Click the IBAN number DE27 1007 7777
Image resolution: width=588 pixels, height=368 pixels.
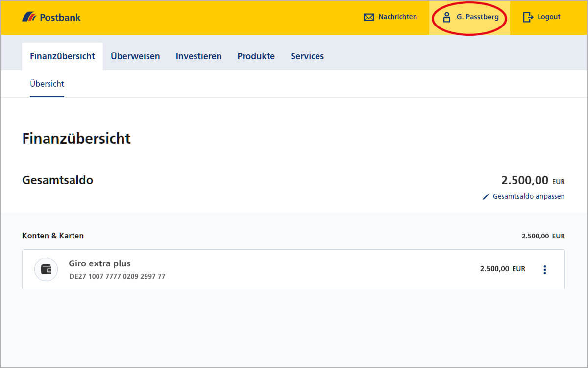117,276
